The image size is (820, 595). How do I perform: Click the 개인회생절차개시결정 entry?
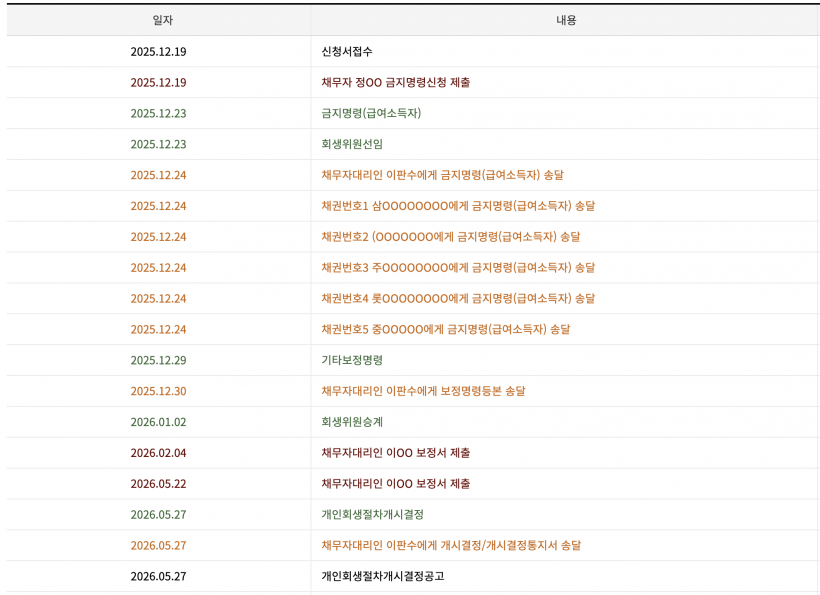372,514
